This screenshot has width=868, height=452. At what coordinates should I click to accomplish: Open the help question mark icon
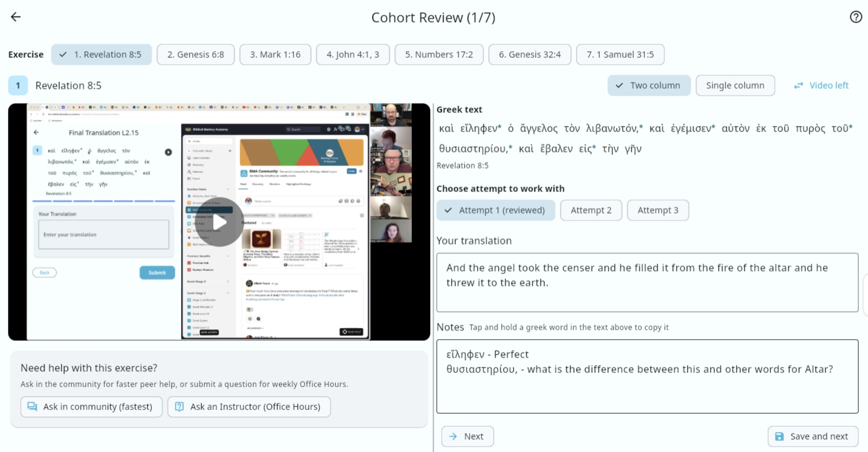click(x=856, y=17)
